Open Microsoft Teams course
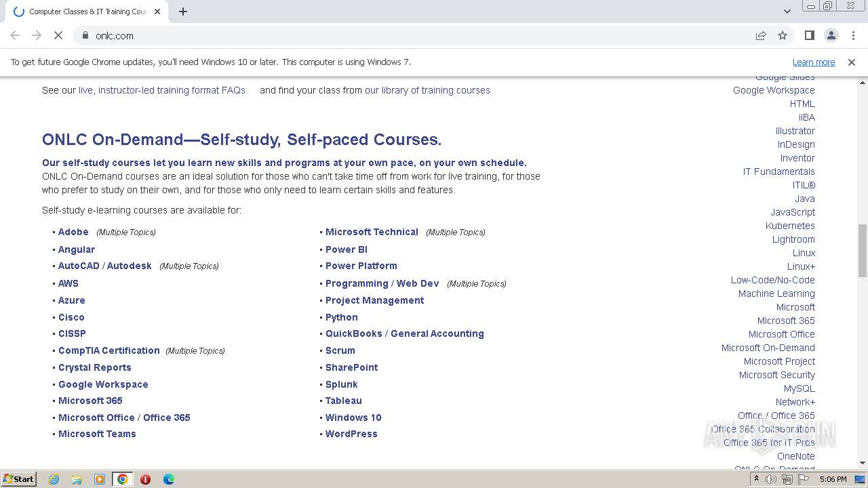This screenshot has height=488, width=868. (97, 434)
